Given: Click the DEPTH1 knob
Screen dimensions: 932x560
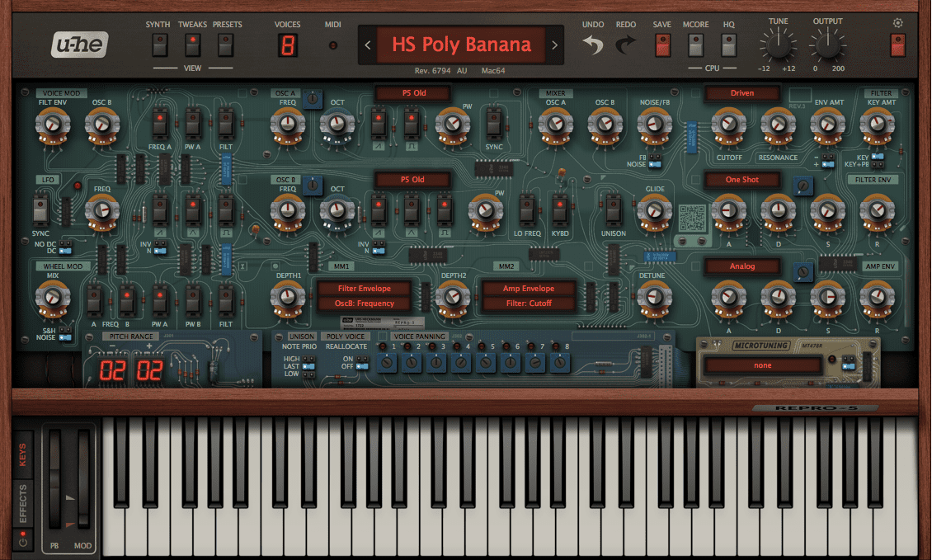Looking at the screenshot, I should coord(288,297).
